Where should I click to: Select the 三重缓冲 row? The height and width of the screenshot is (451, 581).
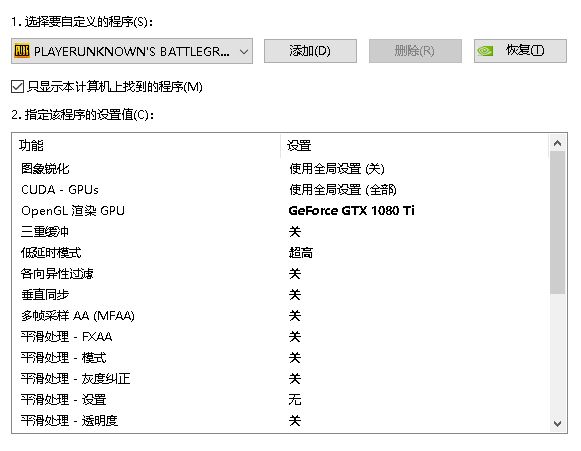point(280,232)
